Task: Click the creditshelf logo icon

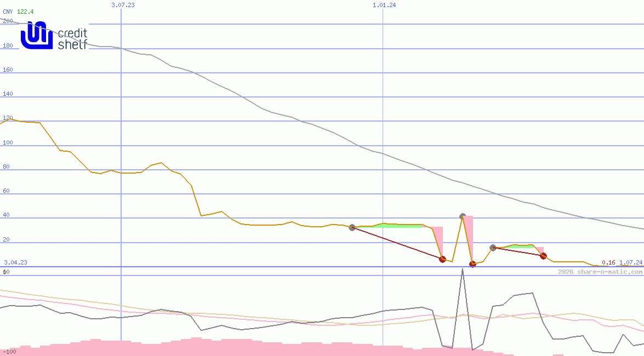Action: coord(36,35)
